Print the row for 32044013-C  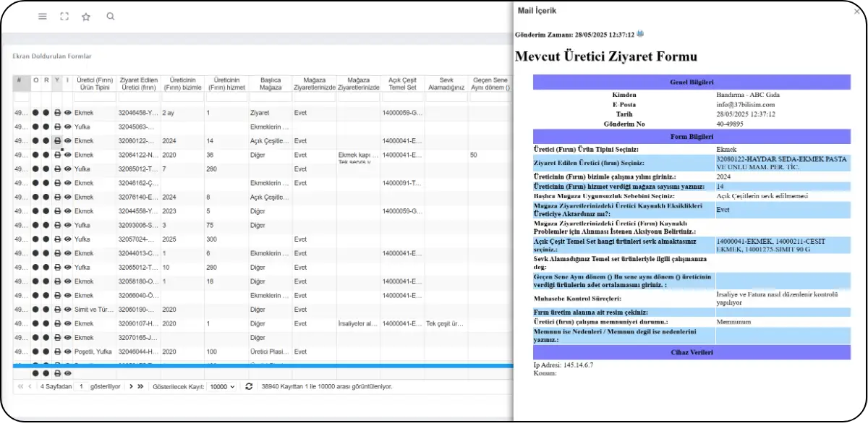click(57, 253)
